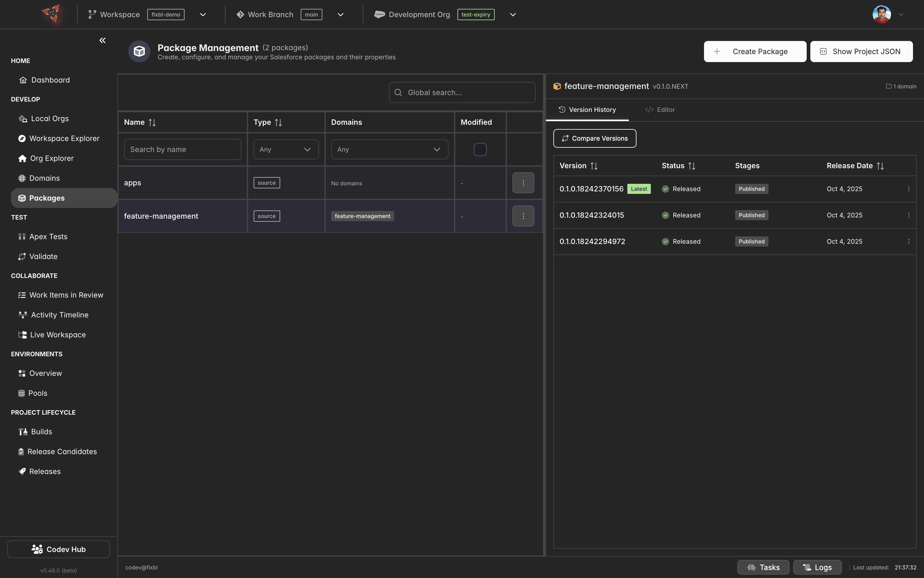The image size is (924, 578).
Task: Expand the user account chevron
Action: click(x=901, y=15)
